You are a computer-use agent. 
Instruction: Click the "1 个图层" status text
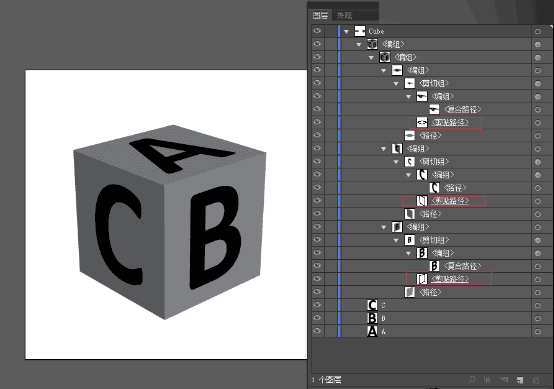326,380
